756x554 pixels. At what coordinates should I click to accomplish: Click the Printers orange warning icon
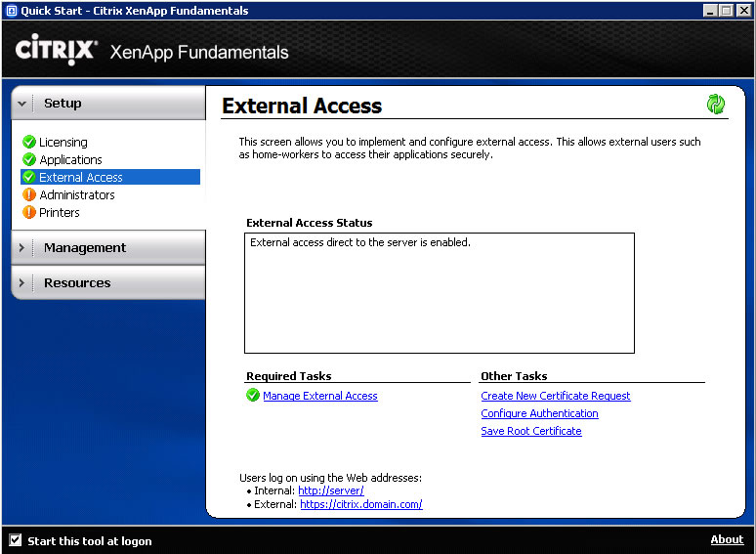click(29, 212)
